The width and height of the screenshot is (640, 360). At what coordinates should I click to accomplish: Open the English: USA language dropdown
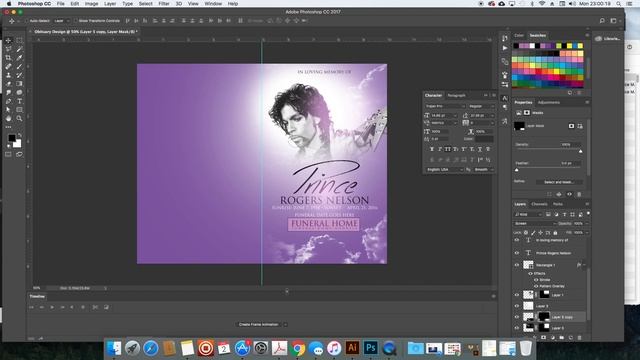click(x=444, y=169)
